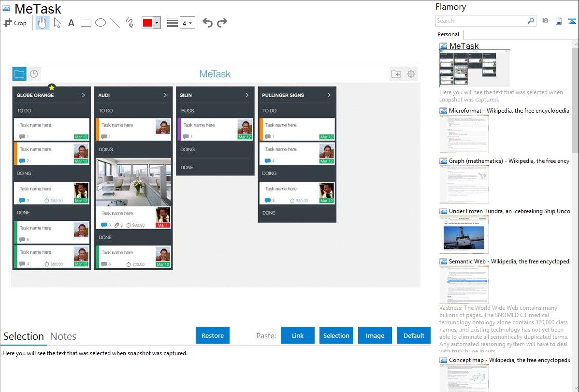The height and width of the screenshot is (392, 579).
Task: Activate the hand pan tool
Action: (x=43, y=23)
